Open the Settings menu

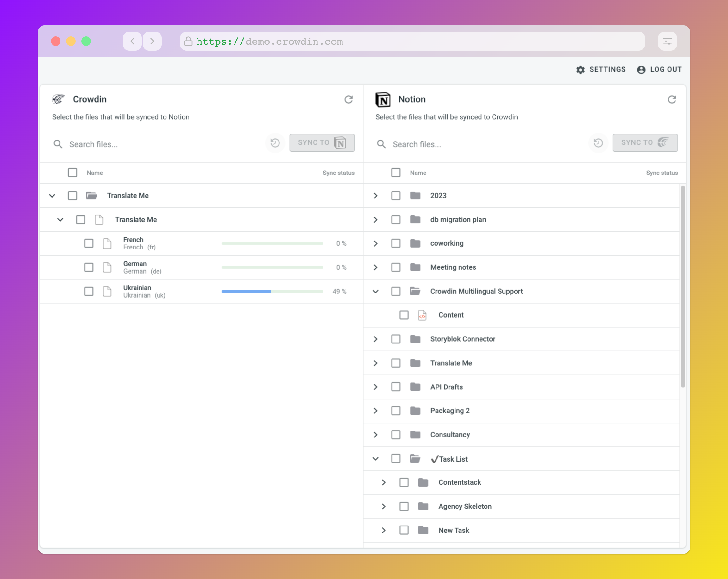[x=601, y=70]
